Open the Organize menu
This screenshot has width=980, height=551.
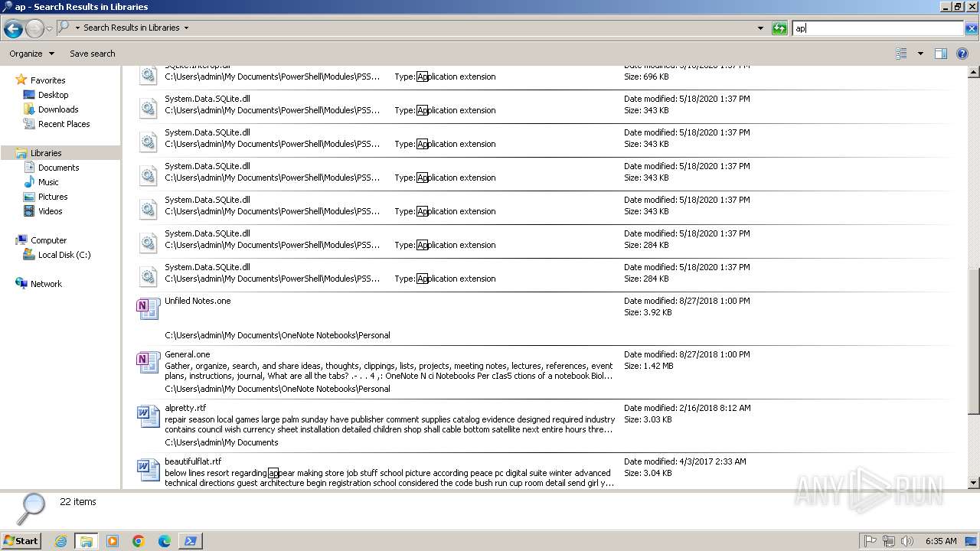click(x=31, y=54)
